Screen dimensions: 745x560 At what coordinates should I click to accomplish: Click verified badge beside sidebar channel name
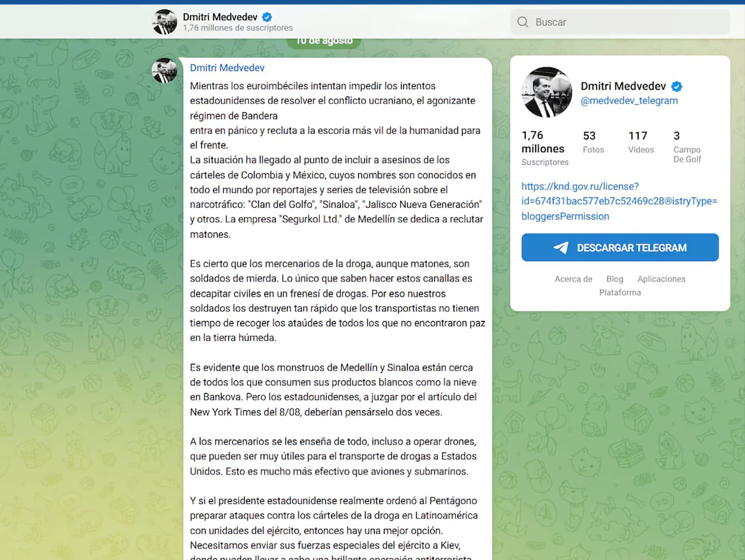pos(677,86)
